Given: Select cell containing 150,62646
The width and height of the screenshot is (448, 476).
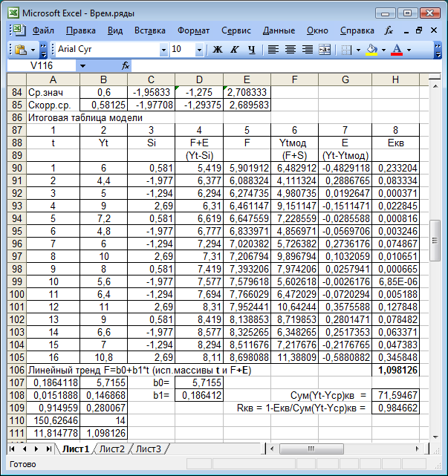Looking at the screenshot, I should point(53,420).
